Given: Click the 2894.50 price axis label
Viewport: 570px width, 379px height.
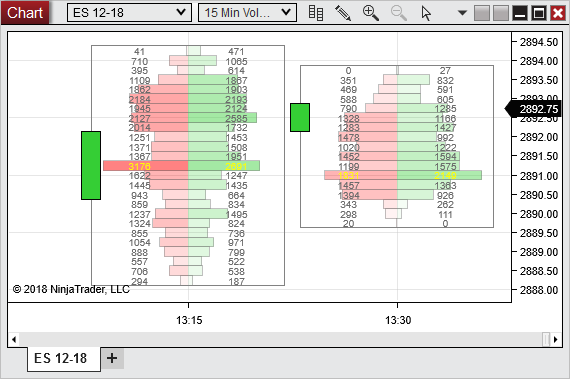Looking at the screenshot, I should (539, 42).
